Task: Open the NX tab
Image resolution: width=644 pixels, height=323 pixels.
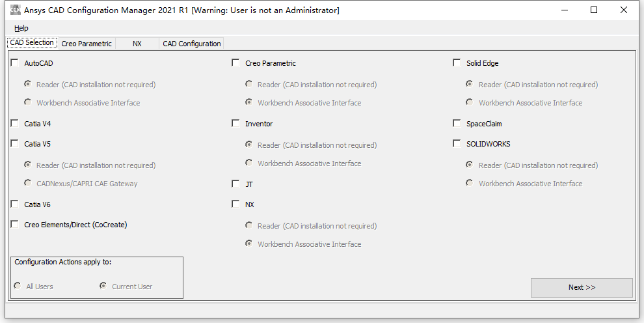Action: 137,44
